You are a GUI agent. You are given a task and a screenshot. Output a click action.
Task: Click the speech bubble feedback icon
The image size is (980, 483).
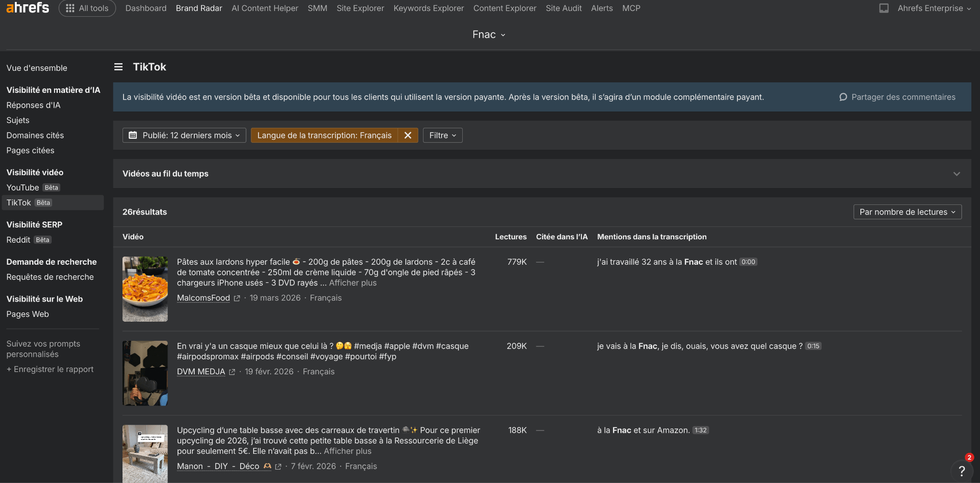coord(843,97)
